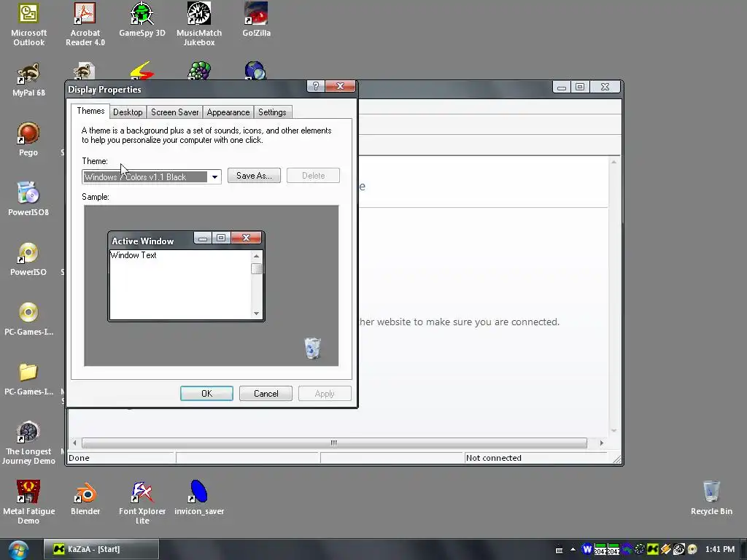Click the first 2047 meter tray icon
747x560 pixels.
(600, 549)
